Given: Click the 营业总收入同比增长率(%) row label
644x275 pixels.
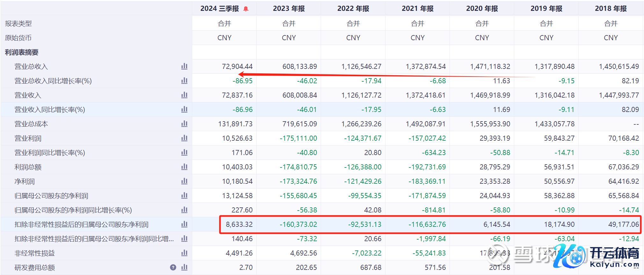Looking at the screenshot, I should (x=53, y=81).
